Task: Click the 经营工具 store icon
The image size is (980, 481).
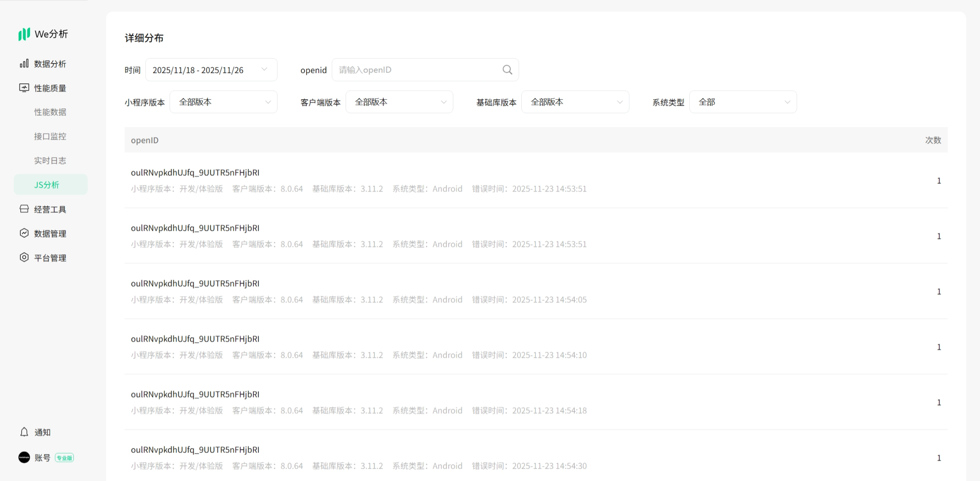Action: pyautogui.click(x=24, y=209)
